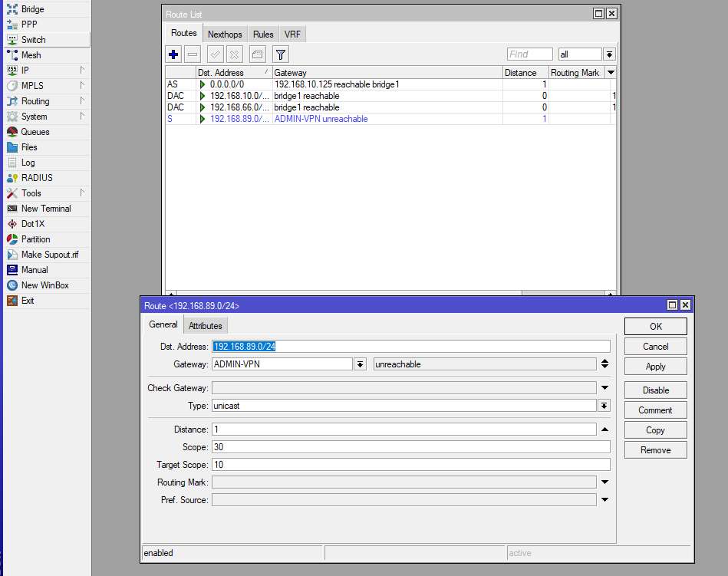Screen dimensions: 728x576
Task: Open the Mesh sidebar icon
Action: pyautogui.click(x=12, y=54)
